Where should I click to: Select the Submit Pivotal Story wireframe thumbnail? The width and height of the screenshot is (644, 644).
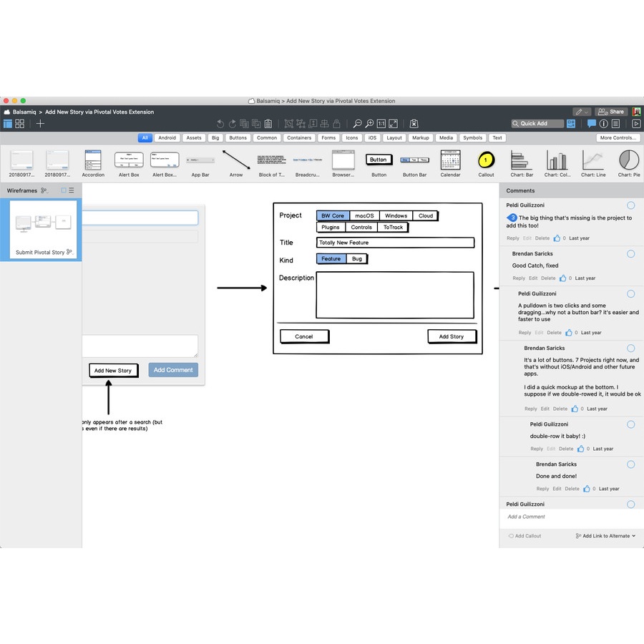pos(41,228)
